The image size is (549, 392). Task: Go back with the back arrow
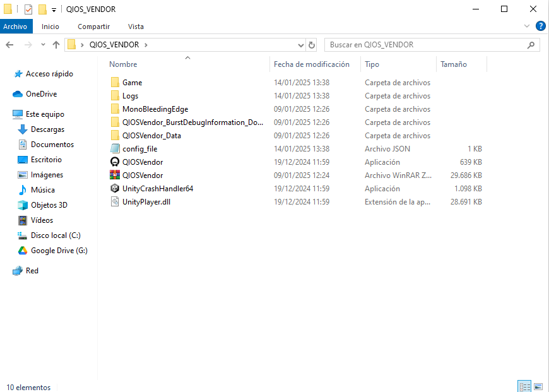[10, 45]
